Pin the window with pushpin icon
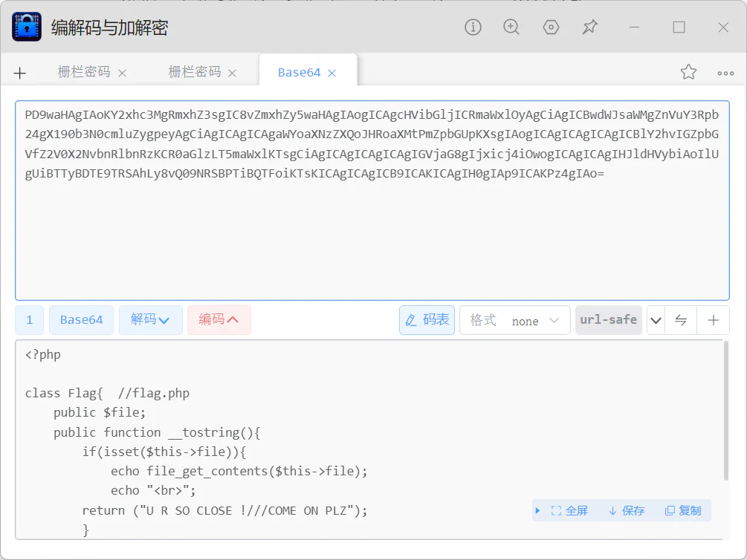The width and height of the screenshot is (747, 560). (589, 27)
